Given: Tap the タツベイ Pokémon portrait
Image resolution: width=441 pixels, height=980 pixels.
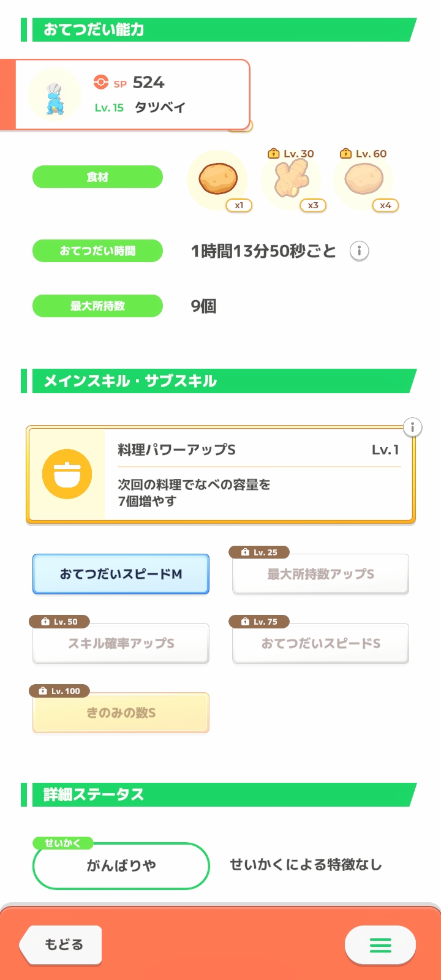Looking at the screenshot, I should [55, 96].
